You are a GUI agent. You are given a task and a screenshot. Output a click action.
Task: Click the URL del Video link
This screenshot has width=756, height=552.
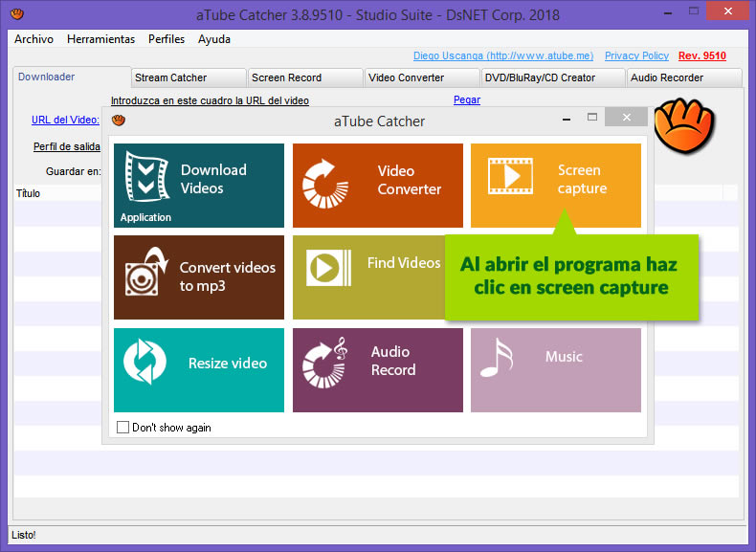click(66, 120)
